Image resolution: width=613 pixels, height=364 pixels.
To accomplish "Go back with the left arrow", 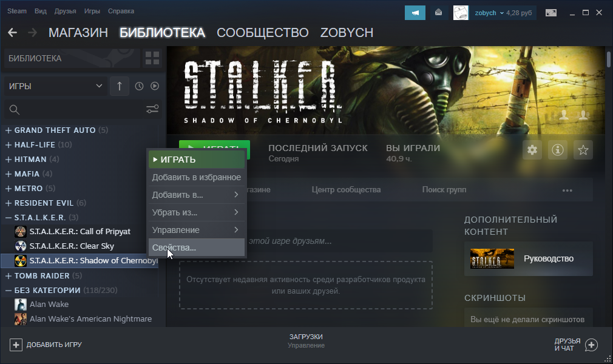I will [13, 32].
